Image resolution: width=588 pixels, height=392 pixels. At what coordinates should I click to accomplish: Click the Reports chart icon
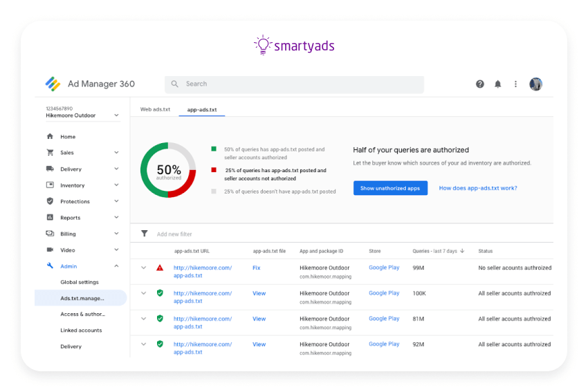tap(50, 217)
